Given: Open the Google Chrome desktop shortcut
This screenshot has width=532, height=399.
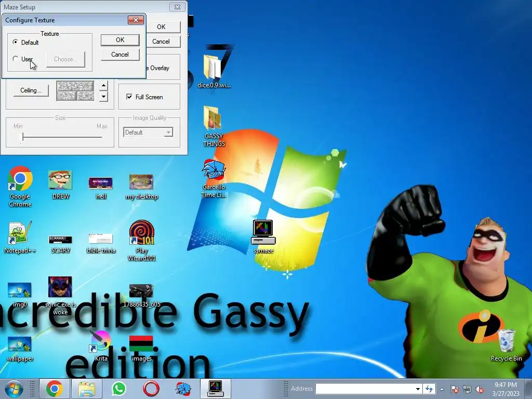Looking at the screenshot, I should 20,187.
